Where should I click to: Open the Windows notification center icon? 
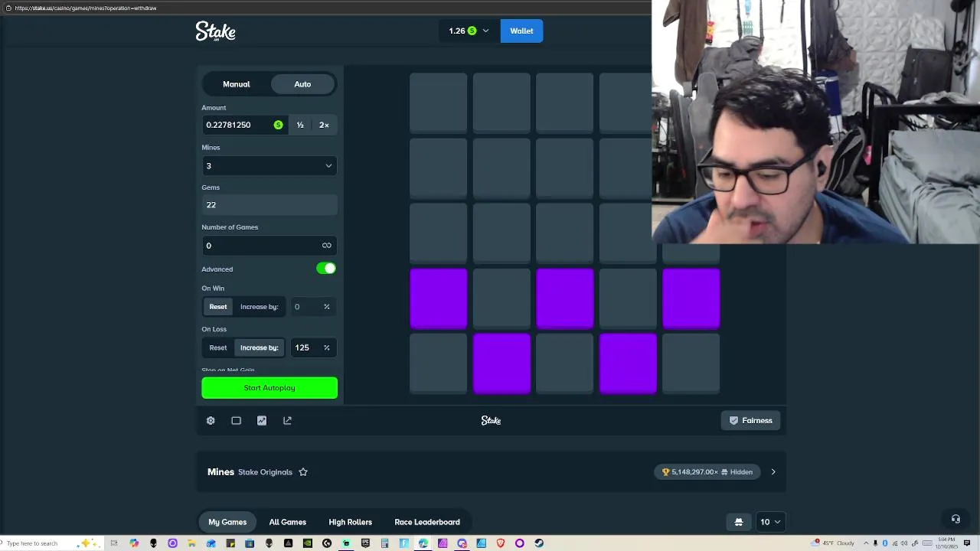[x=967, y=543]
